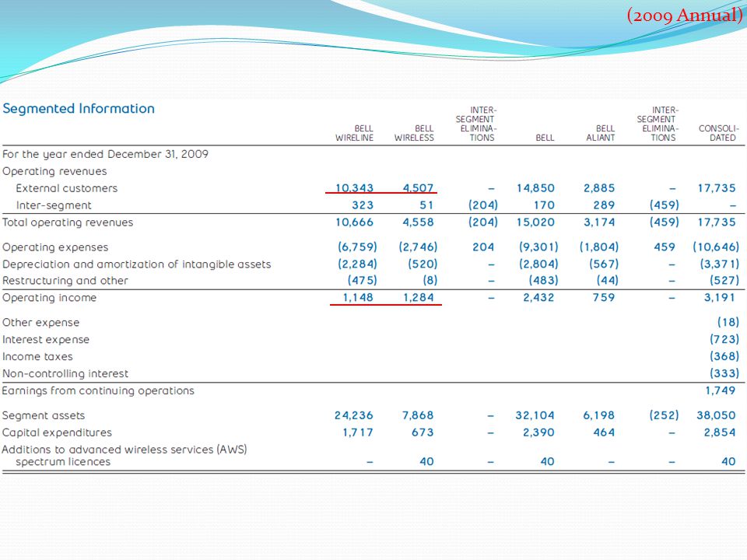Click restructuring value (475)
This screenshot has height=560, width=747.
tap(362, 281)
